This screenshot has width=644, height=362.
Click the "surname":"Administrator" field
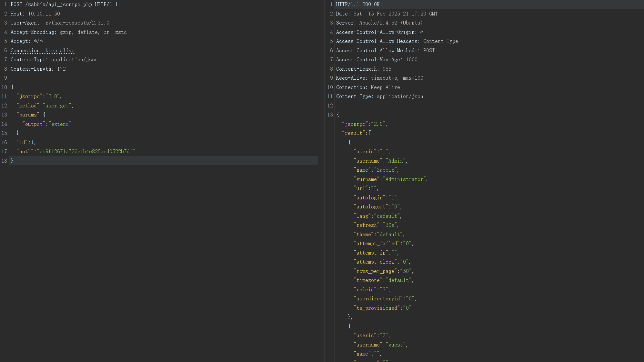click(391, 179)
